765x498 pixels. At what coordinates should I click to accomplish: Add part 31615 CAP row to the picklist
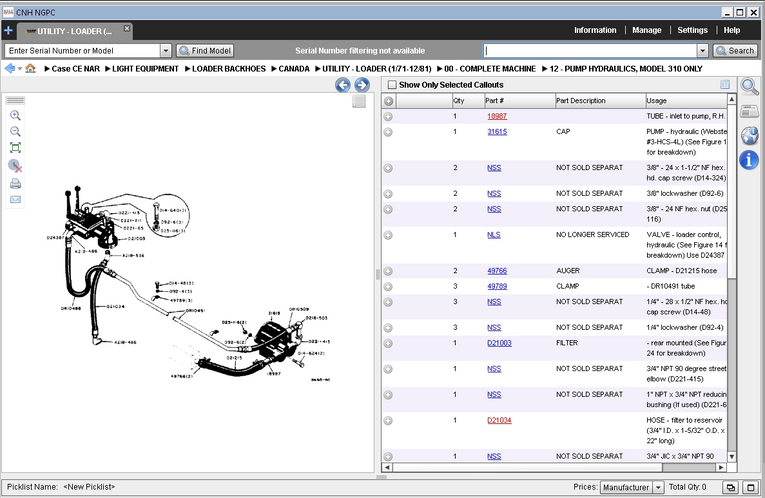pyautogui.click(x=388, y=132)
